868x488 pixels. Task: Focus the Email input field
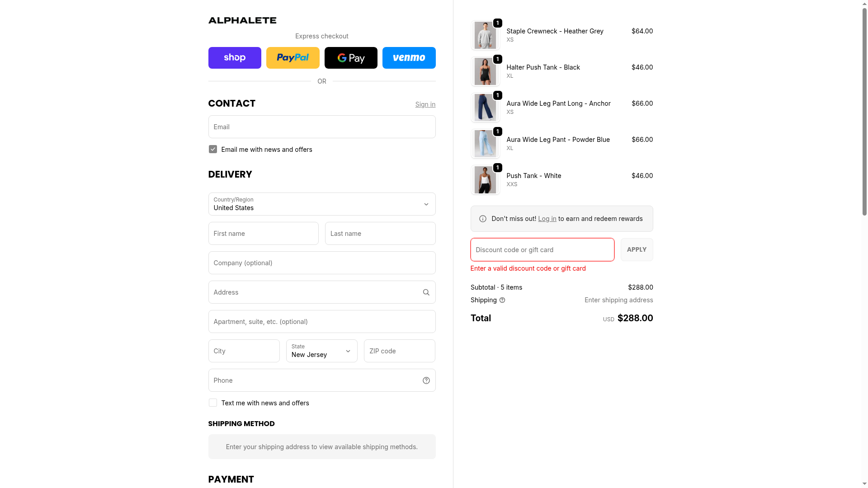coord(321,127)
